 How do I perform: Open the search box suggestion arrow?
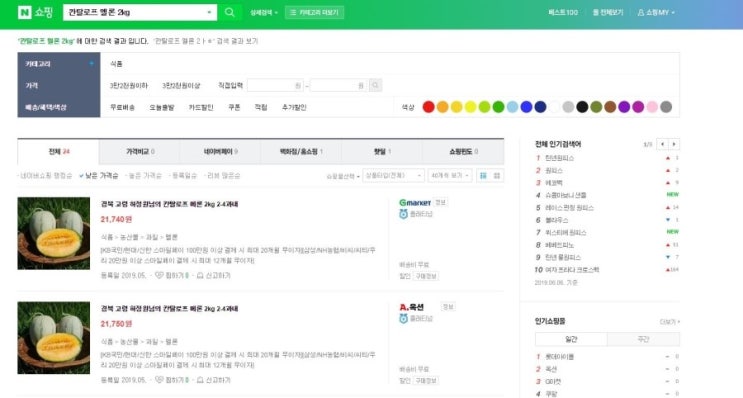[209, 12]
